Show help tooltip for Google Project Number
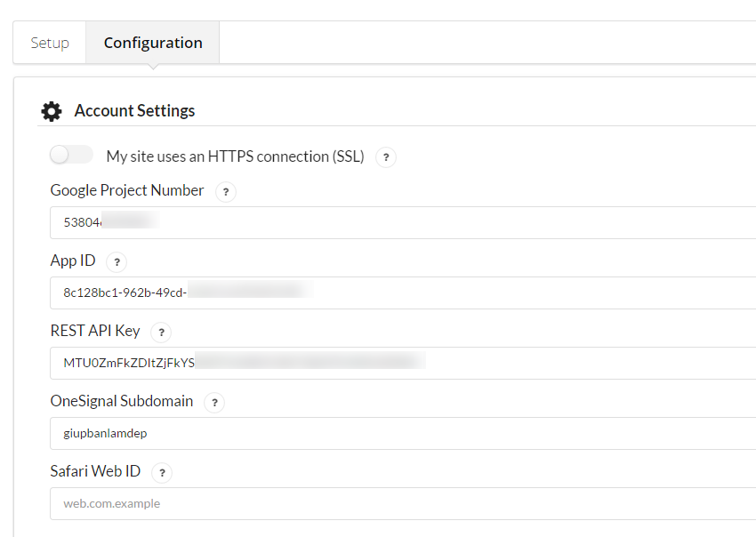This screenshot has width=756, height=537. tap(226, 191)
